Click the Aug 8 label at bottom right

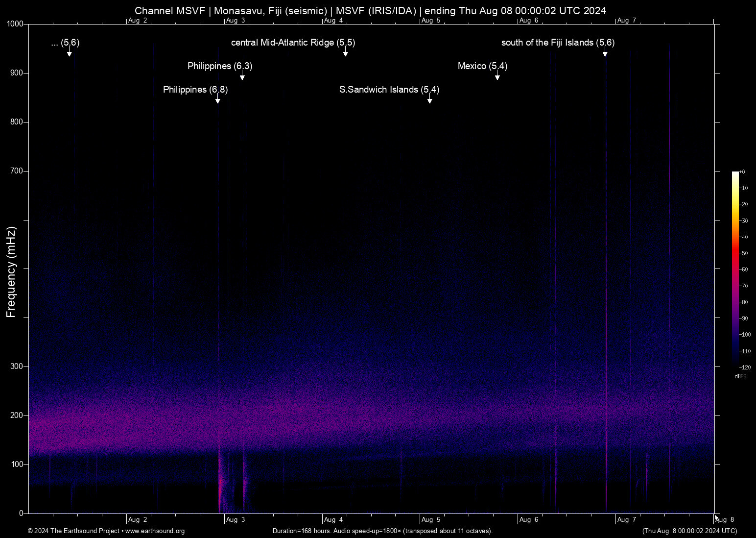[x=725, y=520]
